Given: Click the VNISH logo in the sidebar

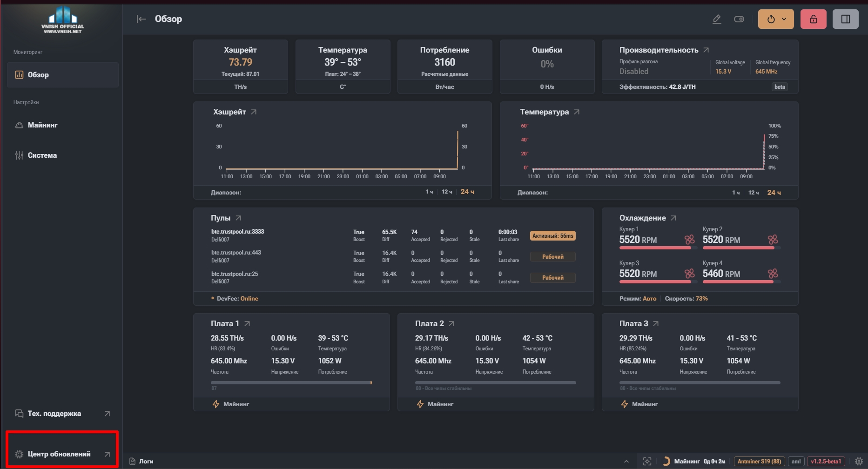Looking at the screenshot, I should [63, 20].
